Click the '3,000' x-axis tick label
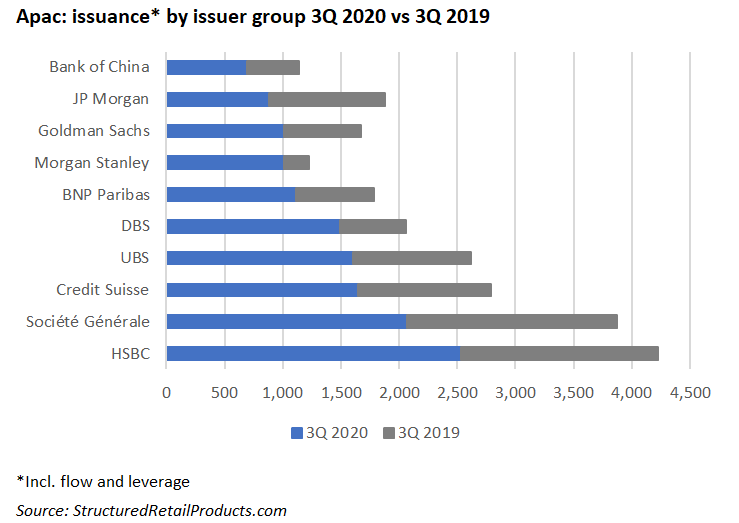This screenshot has height=523, width=739. [x=516, y=392]
